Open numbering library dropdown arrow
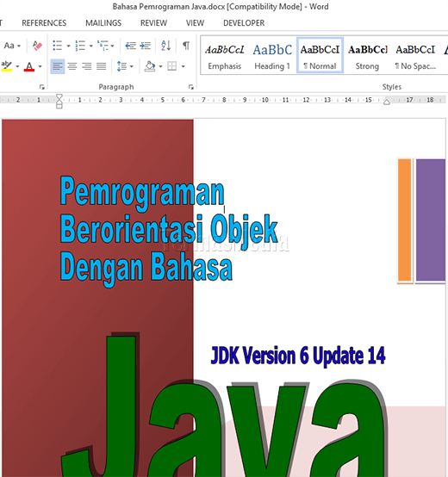 [x=90, y=46]
